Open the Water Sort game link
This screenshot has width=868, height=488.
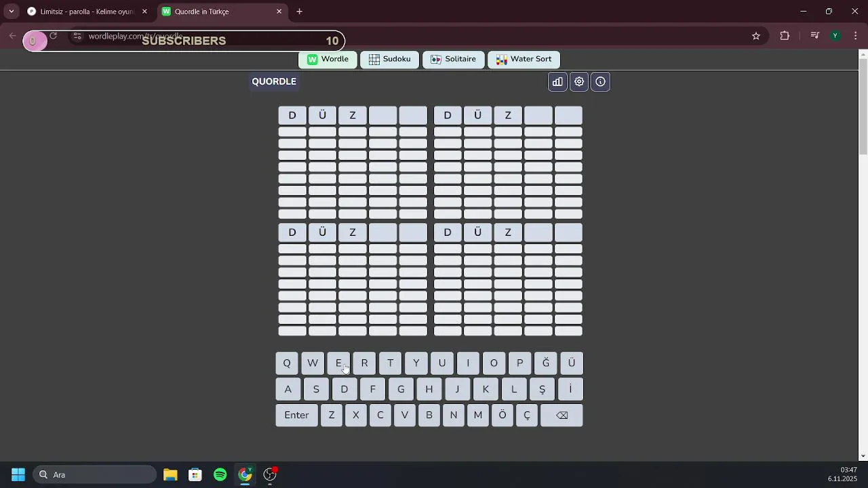point(524,60)
